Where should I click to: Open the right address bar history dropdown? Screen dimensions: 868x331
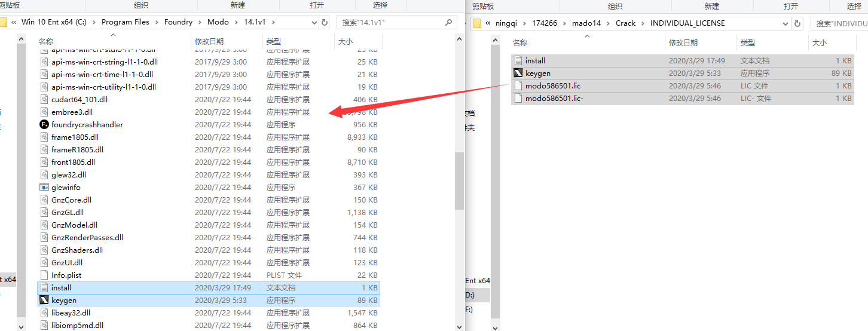[x=786, y=23]
